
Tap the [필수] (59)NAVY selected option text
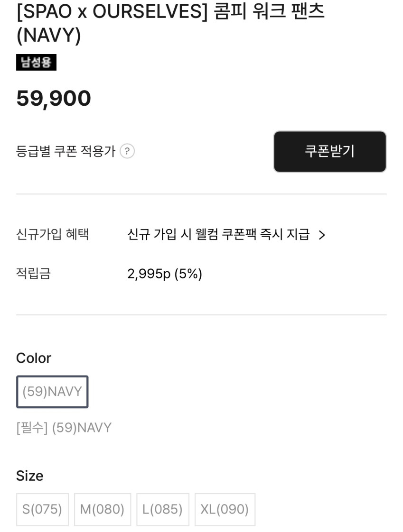[64, 428]
